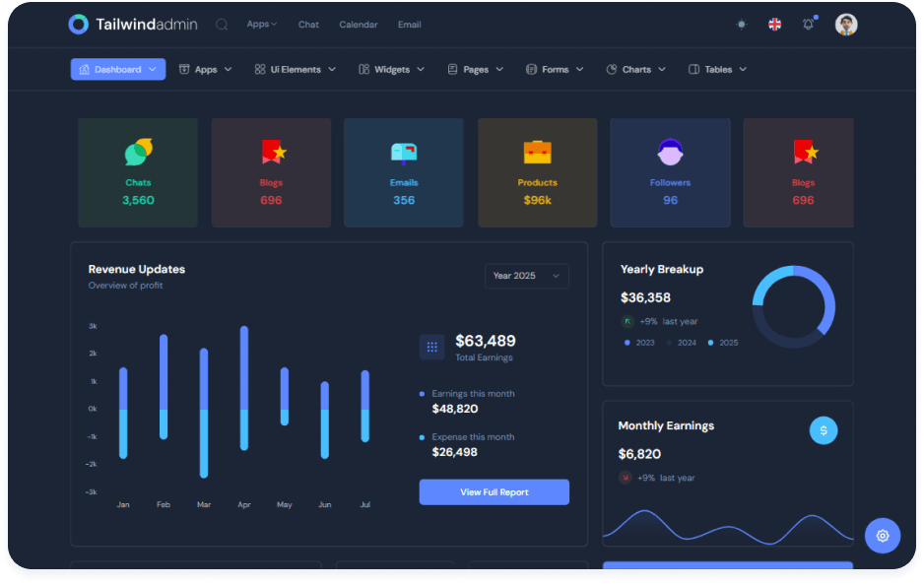Open the Ui Elements menu
The image size is (924, 584).
(296, 70)
